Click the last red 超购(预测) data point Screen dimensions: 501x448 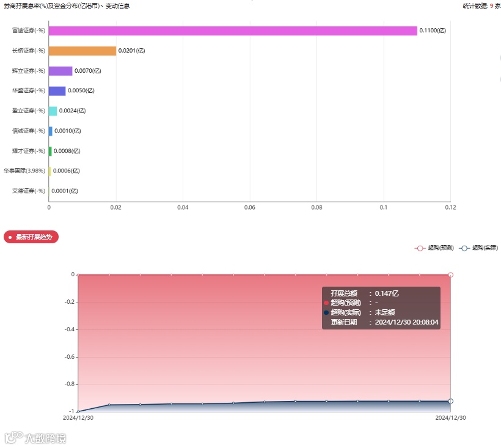pos(450,275)
